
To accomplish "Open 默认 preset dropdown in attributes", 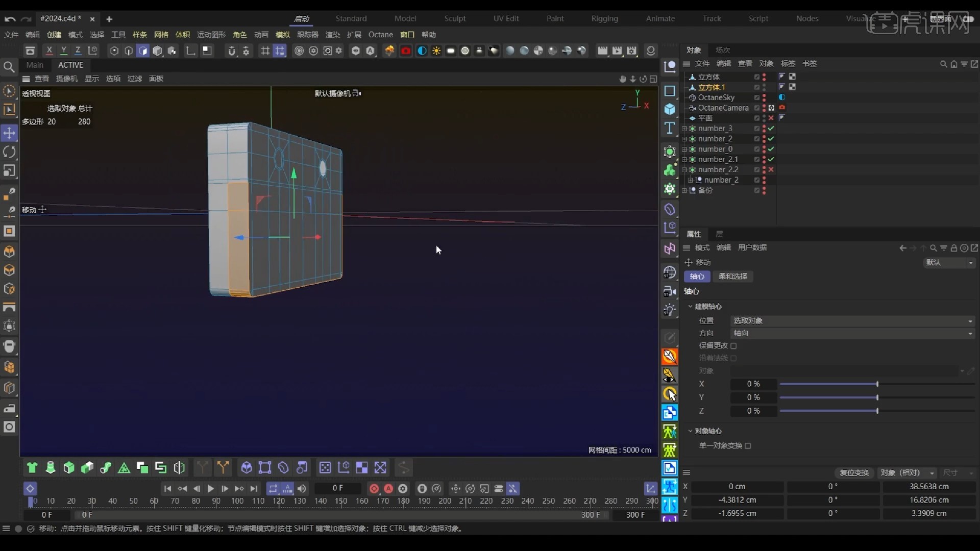I will [x=949, y=263].
